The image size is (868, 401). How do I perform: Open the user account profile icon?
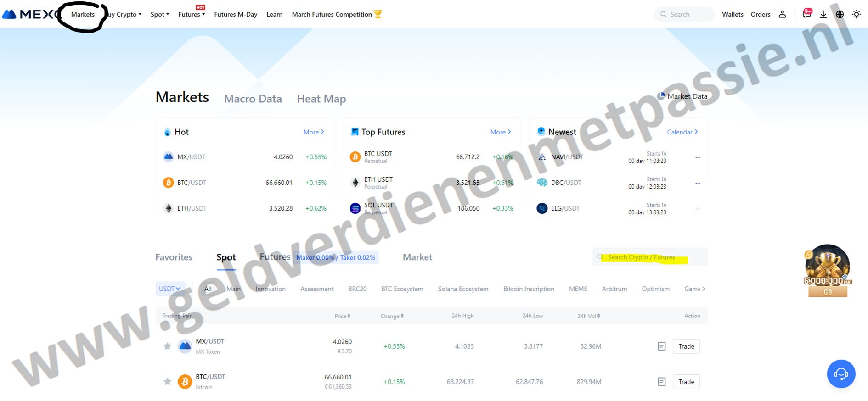[782, 14]
